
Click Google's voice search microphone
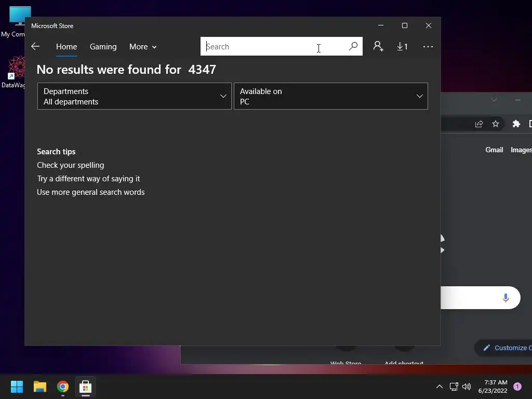click(x=506, y=298)
